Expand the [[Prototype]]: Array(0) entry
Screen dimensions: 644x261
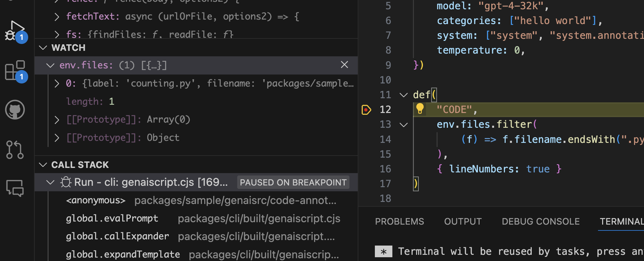[57, 120]
